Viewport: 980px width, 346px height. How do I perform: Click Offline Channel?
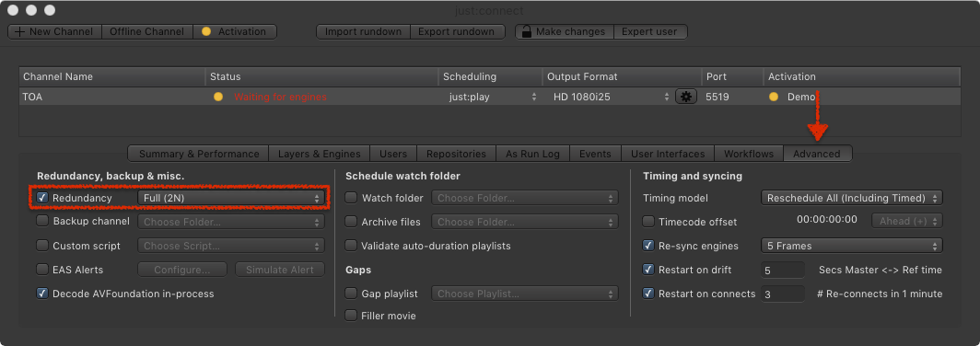(146, 31)
